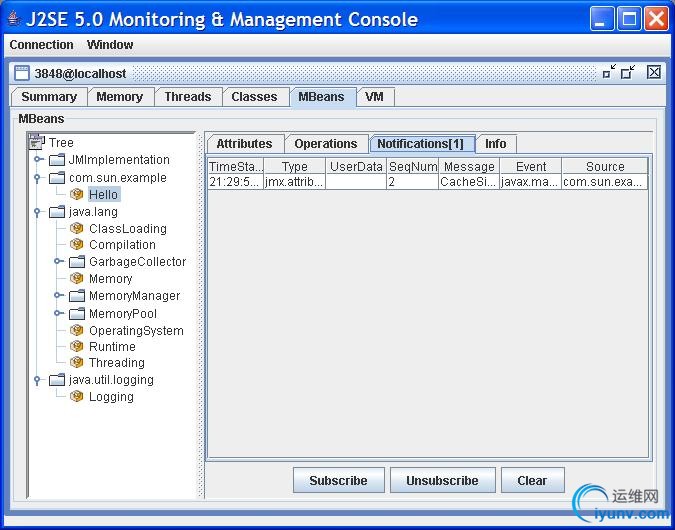Click the 3848@localhost internal frame icon
Image resolution: width=675 pixels, height=530 pixels.
pos(22,73)
